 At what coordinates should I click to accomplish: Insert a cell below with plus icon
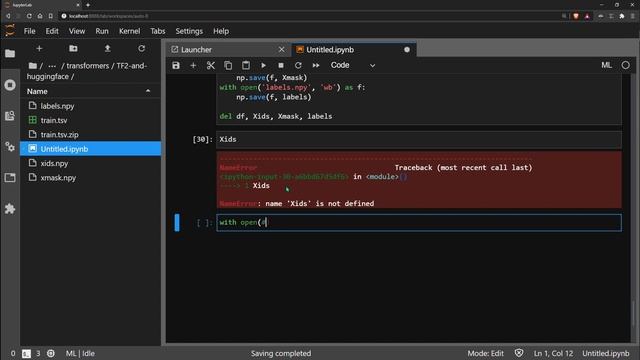[193, 65]
